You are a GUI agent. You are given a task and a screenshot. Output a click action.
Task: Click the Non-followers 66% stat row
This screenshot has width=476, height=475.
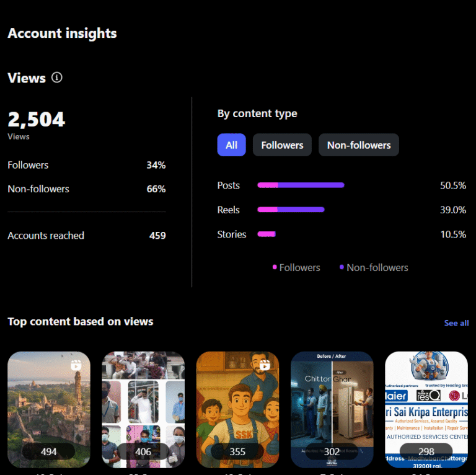click(86, 189)
